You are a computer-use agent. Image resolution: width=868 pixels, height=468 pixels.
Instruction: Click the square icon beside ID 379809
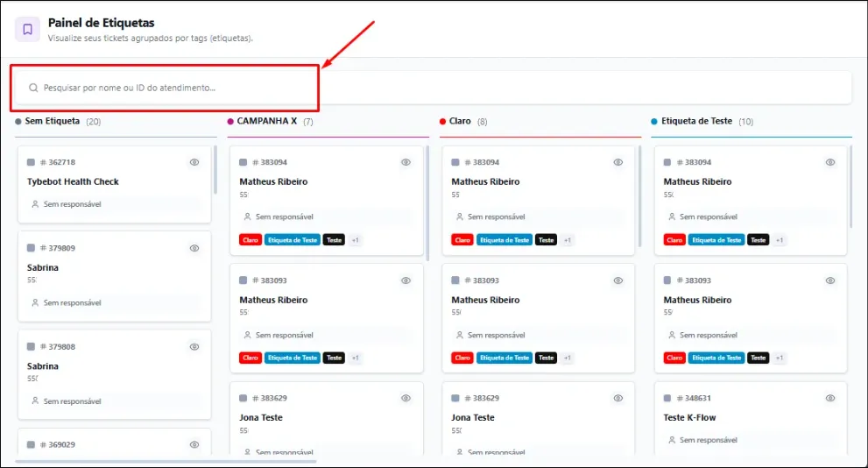tap(31, 248)
